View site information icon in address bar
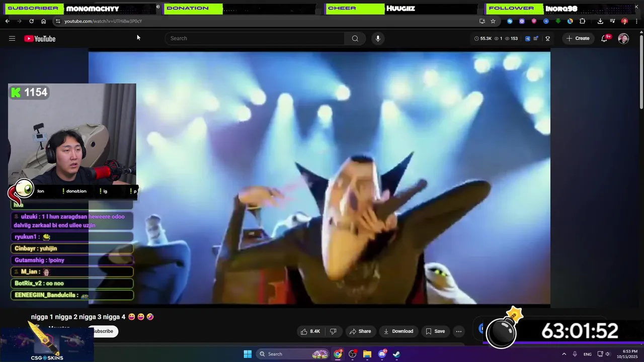This screenshot has width=644, height=362. point(58,21)
